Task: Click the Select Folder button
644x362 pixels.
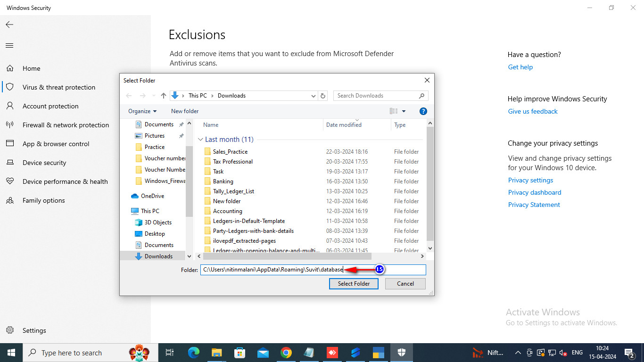Action: [x=354, y=284]
